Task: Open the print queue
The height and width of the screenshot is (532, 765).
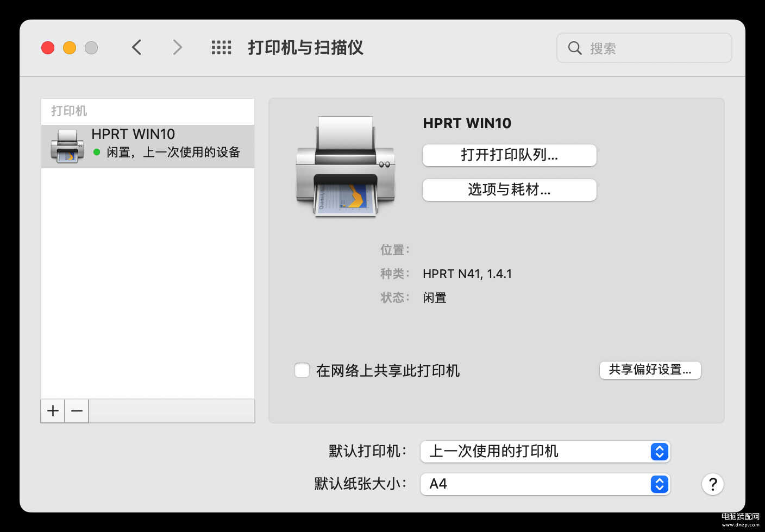Action: point(509,155)
